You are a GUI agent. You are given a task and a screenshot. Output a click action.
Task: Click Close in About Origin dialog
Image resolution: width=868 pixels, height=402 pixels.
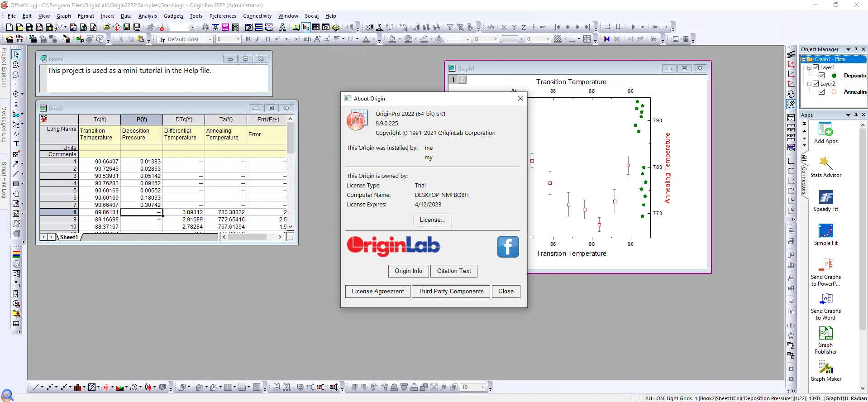point(506,291)
